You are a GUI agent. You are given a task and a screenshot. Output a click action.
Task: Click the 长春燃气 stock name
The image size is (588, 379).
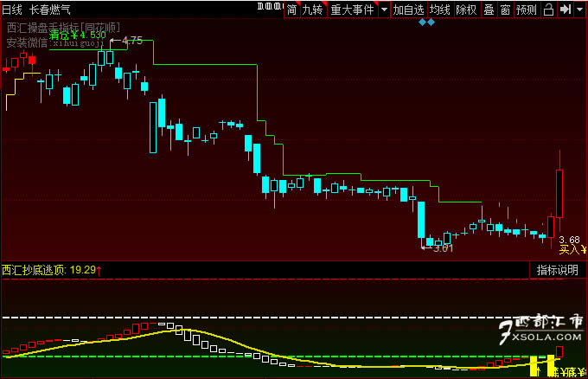50,10
